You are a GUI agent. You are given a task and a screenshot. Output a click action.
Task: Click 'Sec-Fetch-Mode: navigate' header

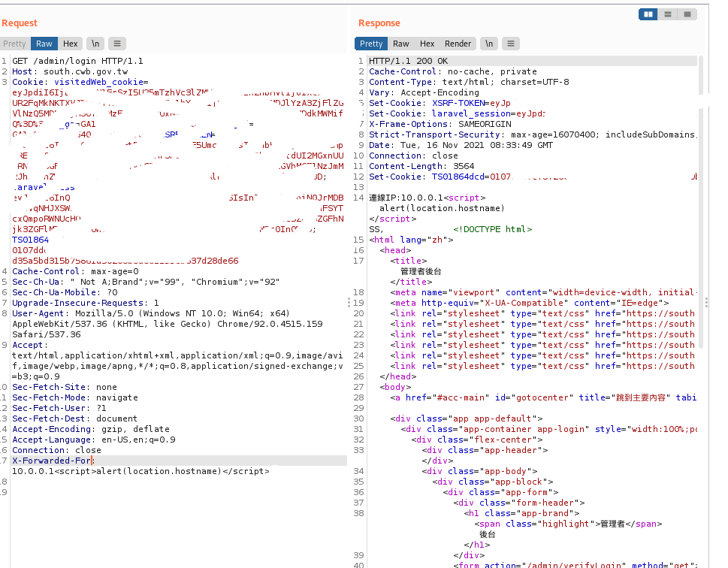(x=75, y=397)
